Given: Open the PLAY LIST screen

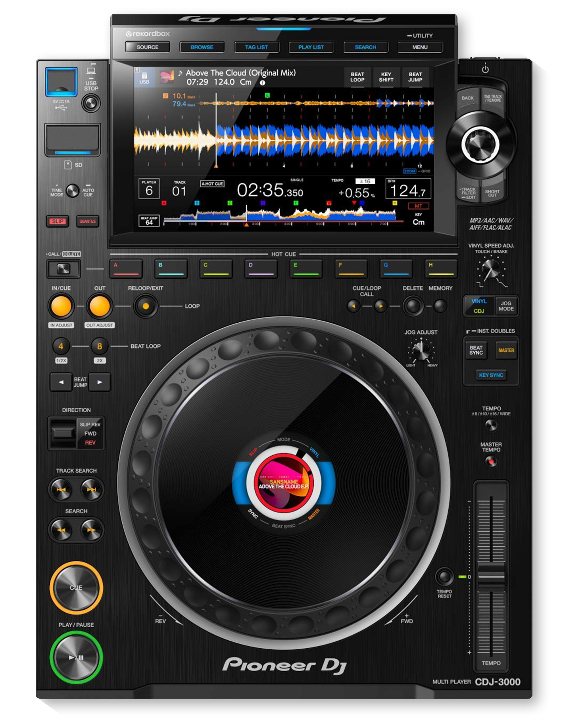Looking at the screenshot, I should coord(311,47).
